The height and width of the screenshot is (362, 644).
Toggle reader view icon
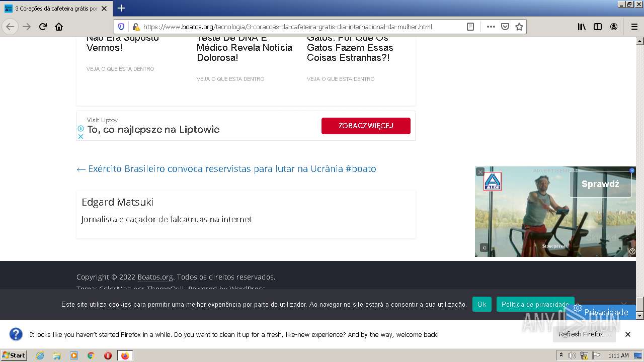pyautogui.click(x=470, y=27)
